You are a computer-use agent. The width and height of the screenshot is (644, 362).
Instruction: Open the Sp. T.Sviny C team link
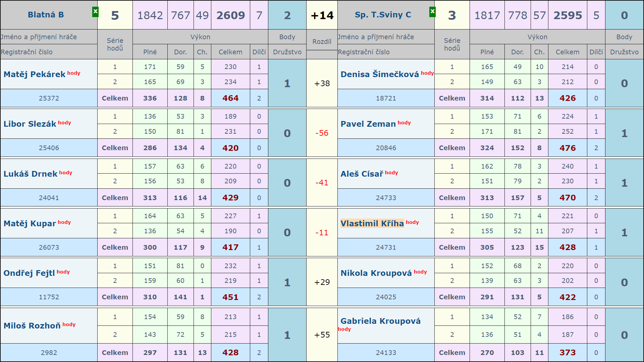[x=383, y=15]
